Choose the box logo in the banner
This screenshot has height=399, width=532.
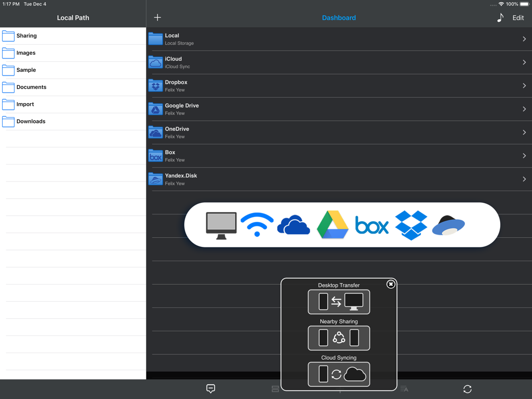pos(371,225)
